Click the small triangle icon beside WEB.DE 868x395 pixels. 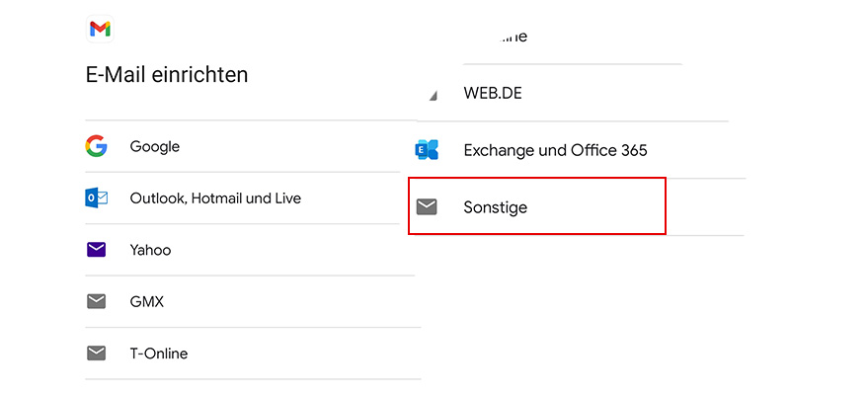(433, 96)
